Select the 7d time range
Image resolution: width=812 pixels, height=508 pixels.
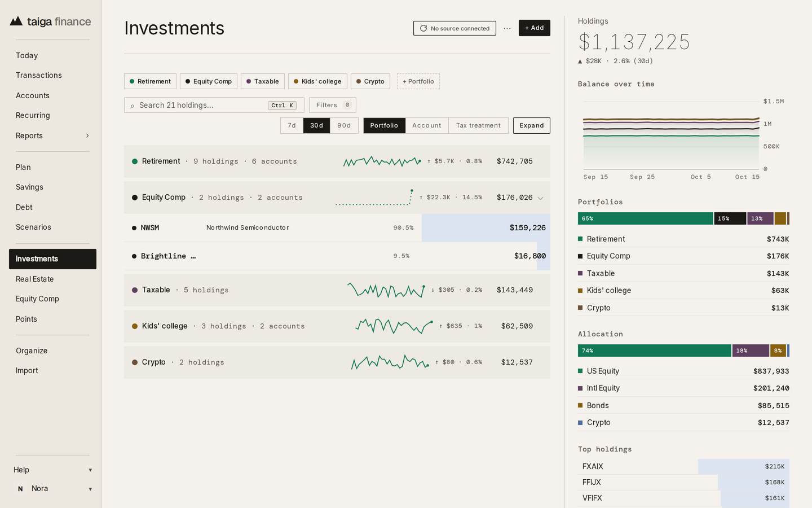click(292, 125)
